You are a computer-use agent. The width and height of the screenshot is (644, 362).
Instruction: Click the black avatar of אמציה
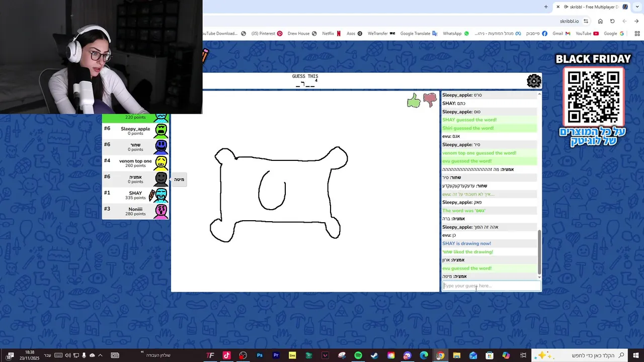coord(161,179)
